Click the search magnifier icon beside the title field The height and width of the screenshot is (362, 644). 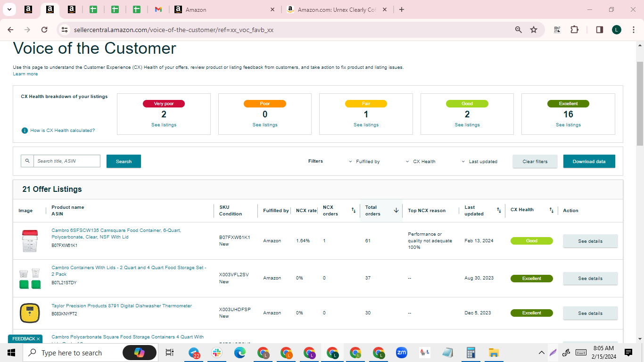[27, 161]
